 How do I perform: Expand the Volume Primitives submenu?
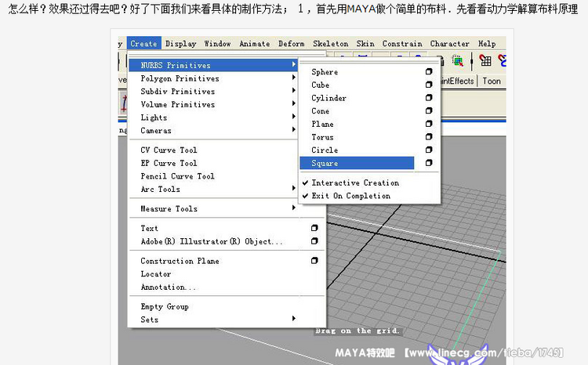pyautogui.click(x=213, y=104)
